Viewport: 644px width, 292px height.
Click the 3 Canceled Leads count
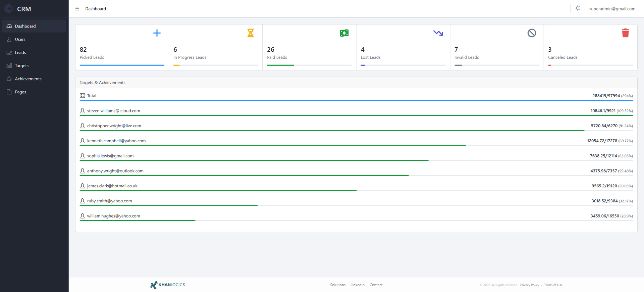550,50
